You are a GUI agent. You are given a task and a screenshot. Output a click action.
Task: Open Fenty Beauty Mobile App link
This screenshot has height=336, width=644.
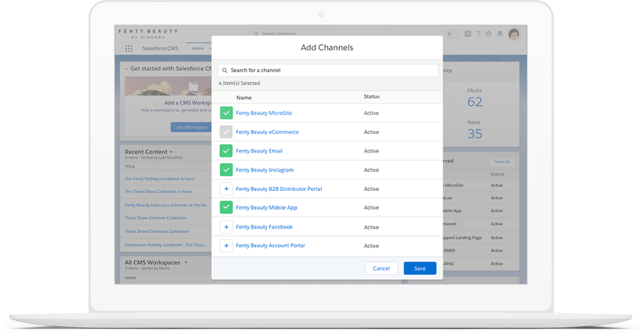[267, 207]
